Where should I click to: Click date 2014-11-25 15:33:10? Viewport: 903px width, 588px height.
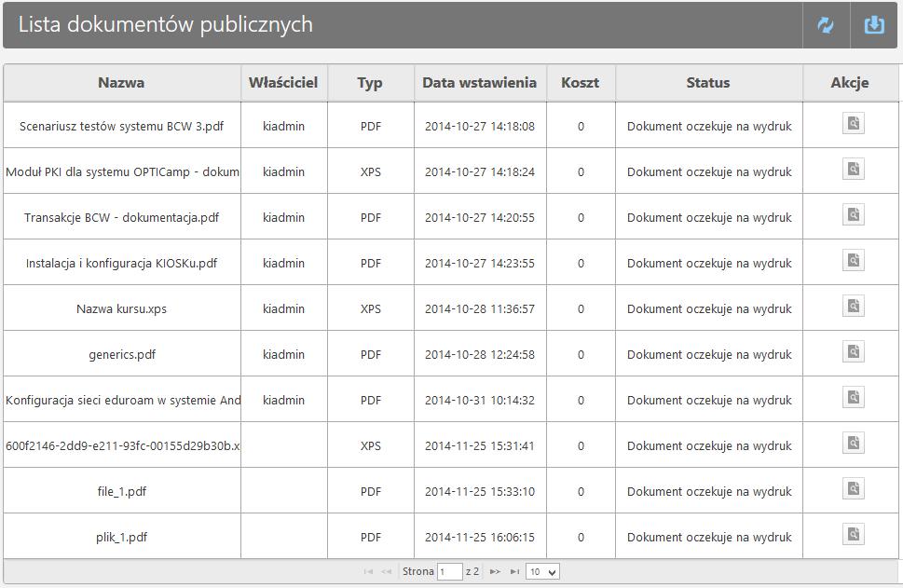[x=480, y=491]
